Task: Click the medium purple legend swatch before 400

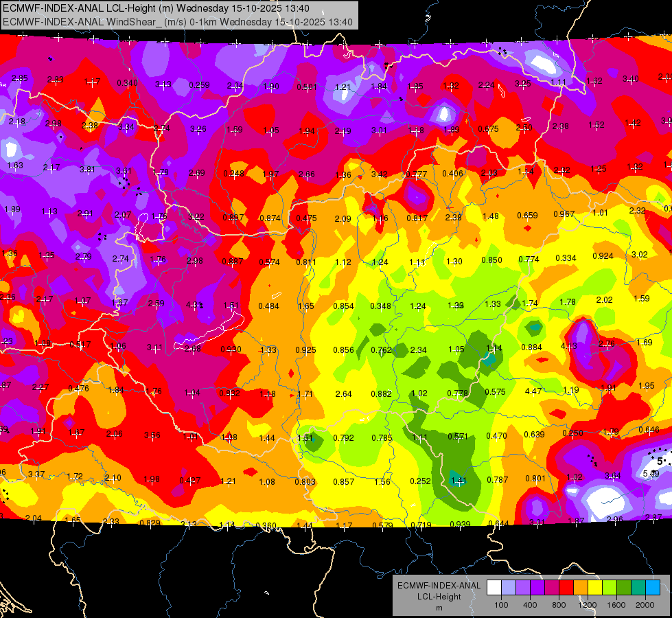Action: pyautogui.click(x=523, y=588)
